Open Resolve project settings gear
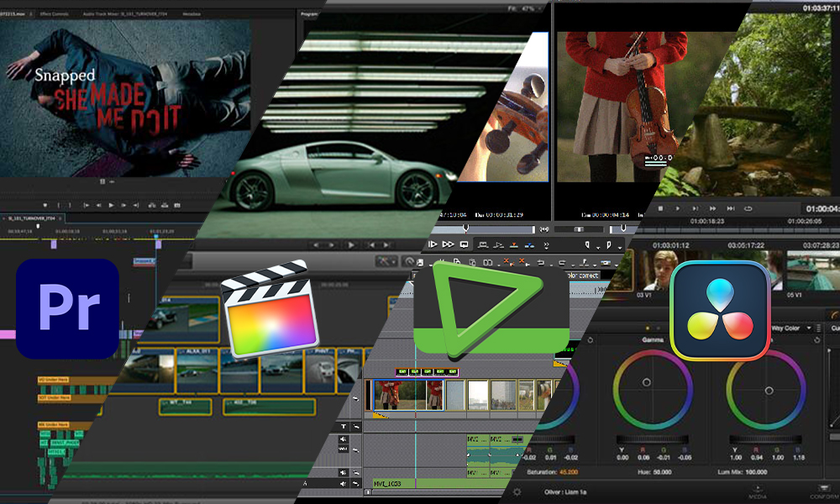 517,491
